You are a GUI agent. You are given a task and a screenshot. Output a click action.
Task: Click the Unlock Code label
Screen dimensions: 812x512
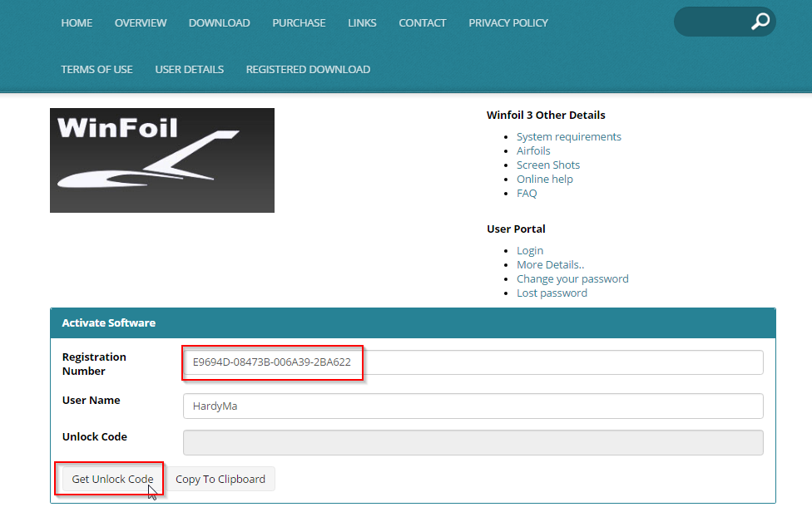click(94, 436)
